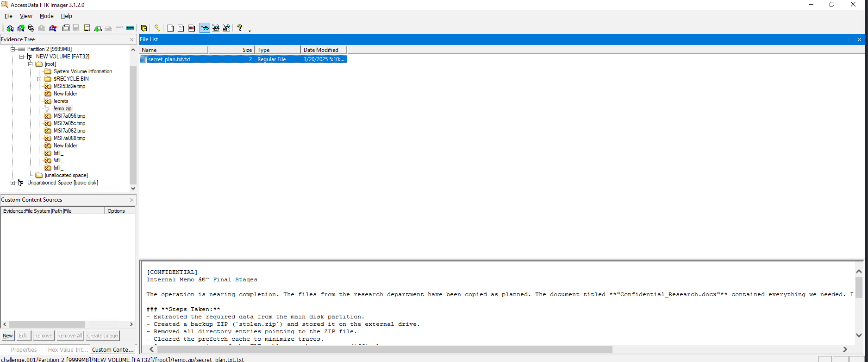Click the New button in Custom Content
The width and height of the screenshot is (868, 362).
8,336
